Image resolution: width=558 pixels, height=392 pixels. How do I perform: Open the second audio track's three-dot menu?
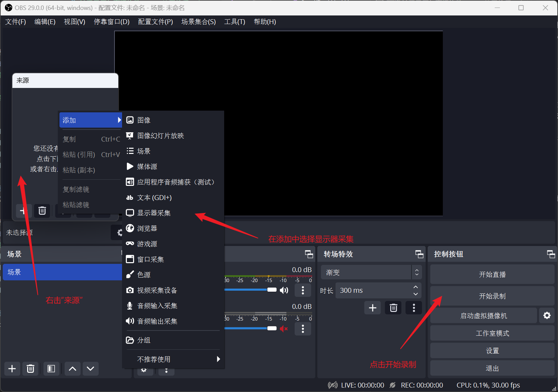point(303,329)
